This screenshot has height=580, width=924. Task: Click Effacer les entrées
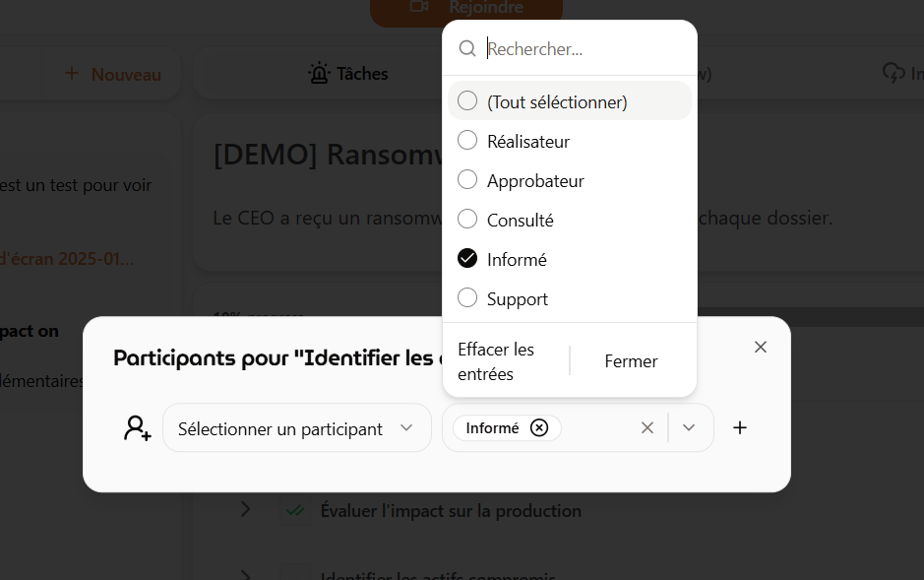click(497, 361)
